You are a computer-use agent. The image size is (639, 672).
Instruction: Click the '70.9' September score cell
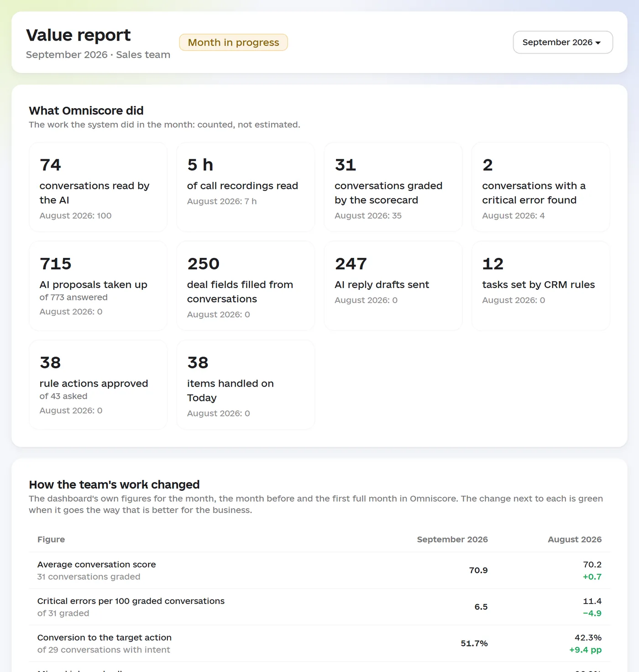click(x=478, y=570)
